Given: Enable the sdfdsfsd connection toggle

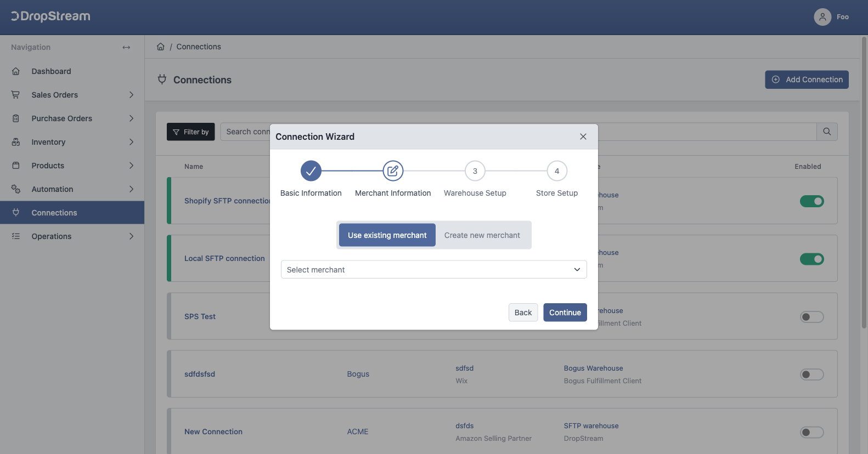Looking at the screenshot, I should point(812,374).
